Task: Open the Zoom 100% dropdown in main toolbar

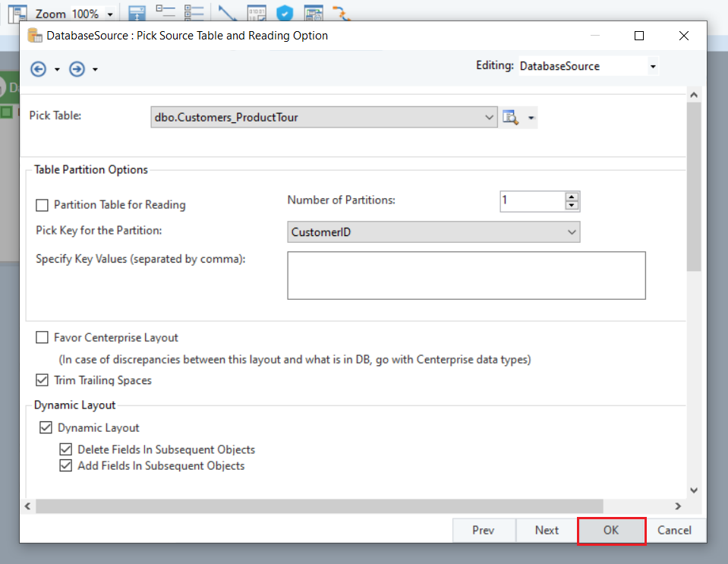Action: click(110, 14)
